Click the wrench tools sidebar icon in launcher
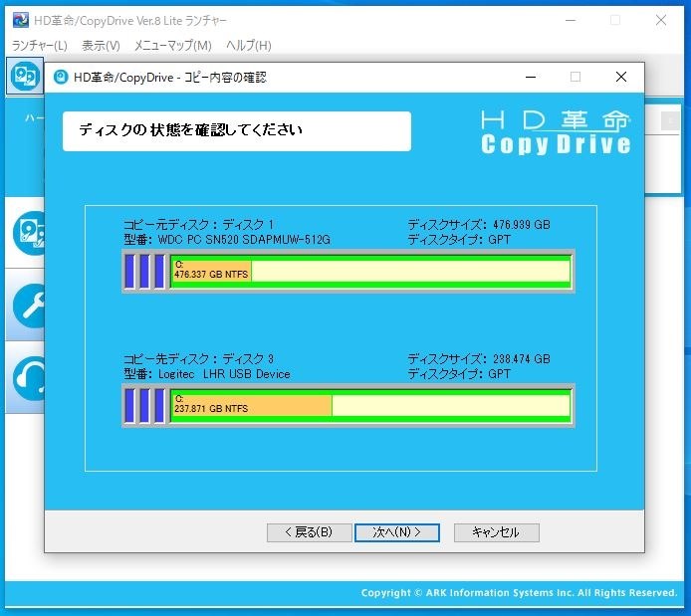 (29, 306)
